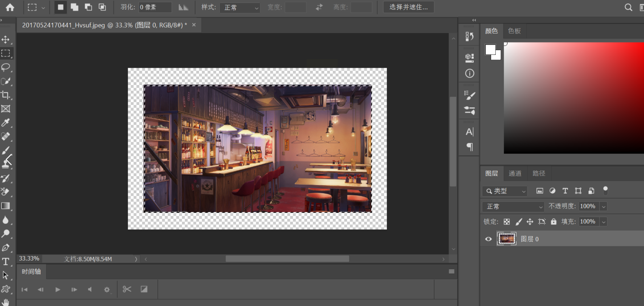644x306 pixels.
Task: Select the Horizontal Type tool
Action: click(6, 261)
